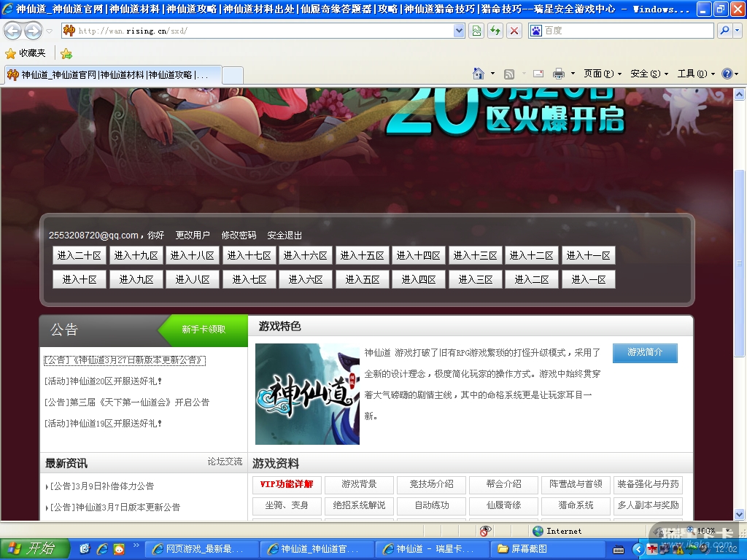Screen dimensions: 747x560
Task: Click the 神仙道 game logo thumbnail
Action: 307,394
